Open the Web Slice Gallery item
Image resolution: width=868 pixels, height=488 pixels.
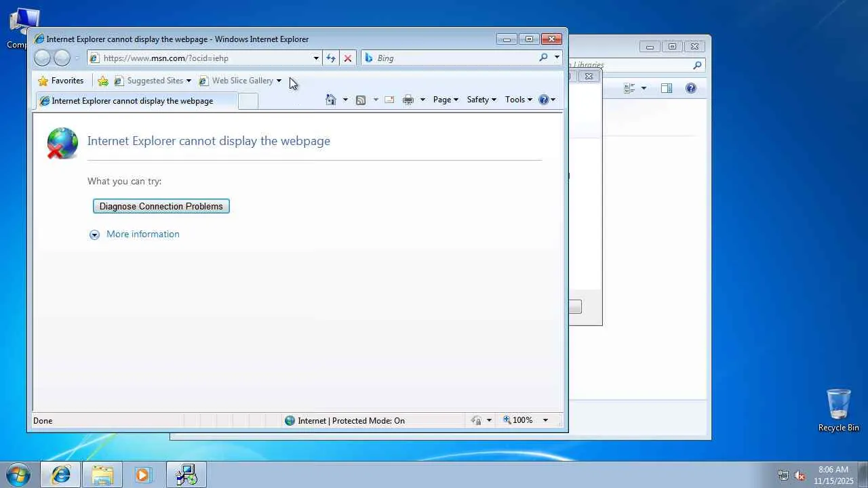pyautogui.click(x=240, y=81)
